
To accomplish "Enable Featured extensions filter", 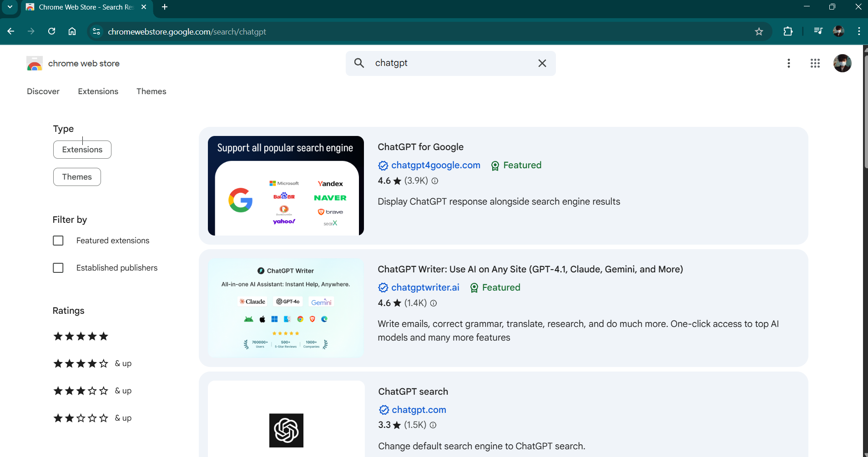I will tap(58, 241).
